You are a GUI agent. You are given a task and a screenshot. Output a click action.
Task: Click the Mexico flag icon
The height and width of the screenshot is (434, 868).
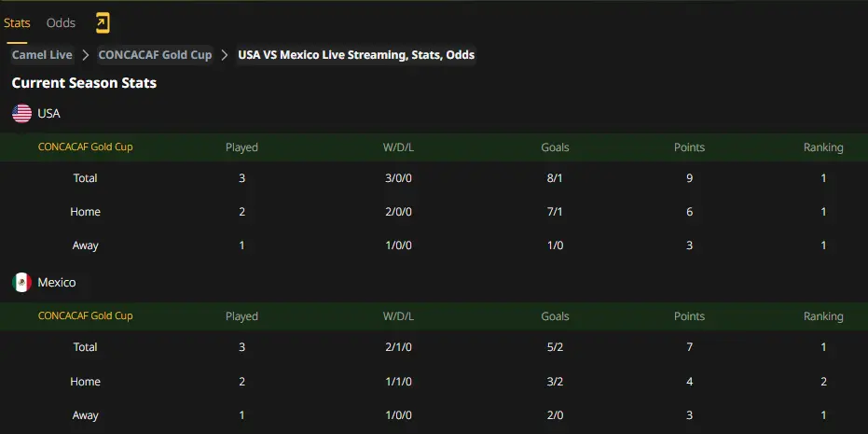pyautogui.click(x=21, y=283)
